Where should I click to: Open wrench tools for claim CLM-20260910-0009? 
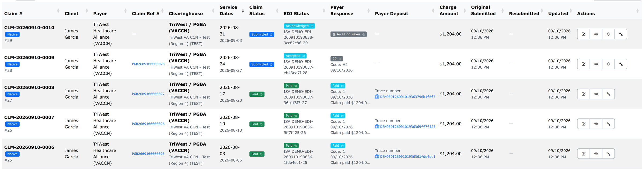click(x=621, y=64)
